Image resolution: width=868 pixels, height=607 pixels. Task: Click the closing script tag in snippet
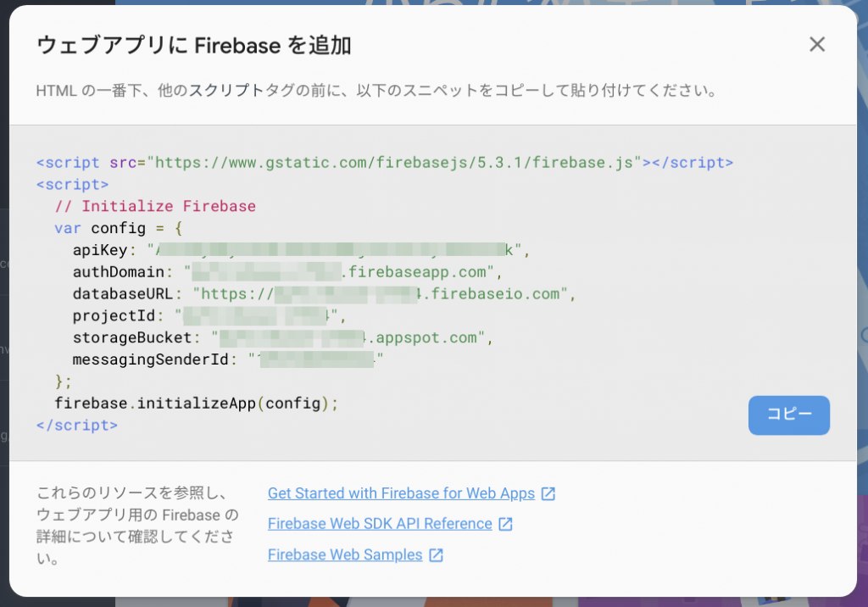[x=77, y=425]
